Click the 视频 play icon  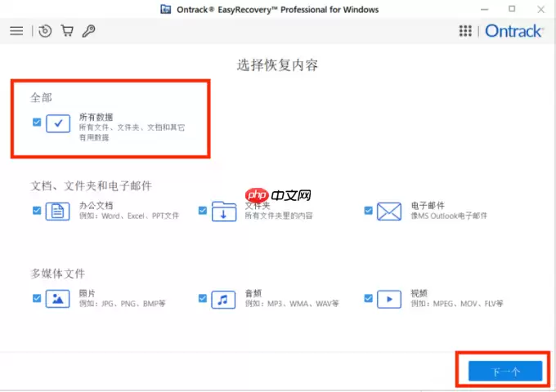pos(389,299)
